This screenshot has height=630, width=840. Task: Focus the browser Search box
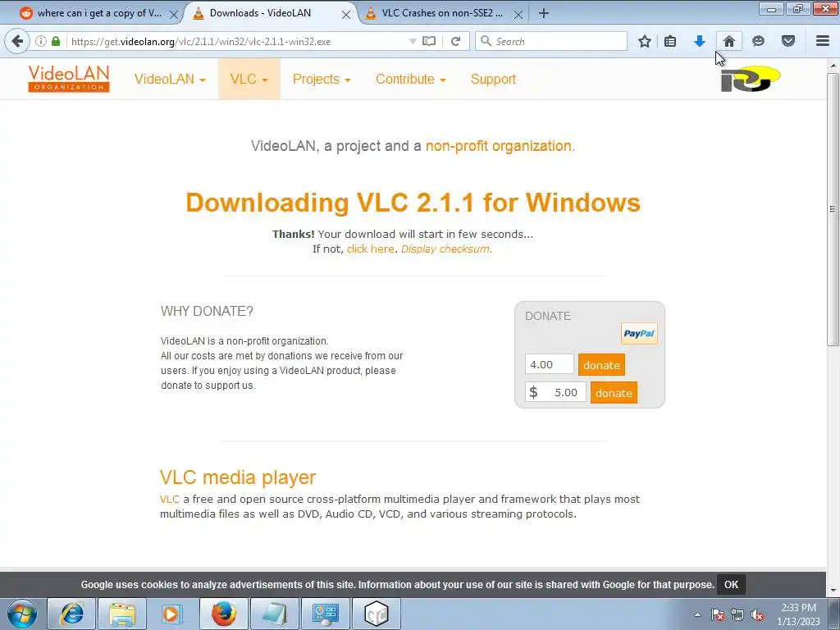click(x=551, y=41)
